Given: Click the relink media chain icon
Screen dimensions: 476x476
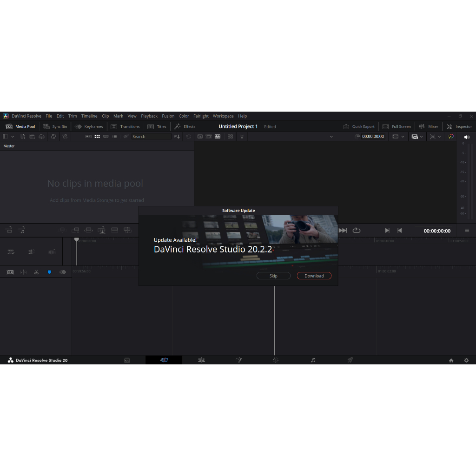Looking at the screenshot, I should [65, 137].
